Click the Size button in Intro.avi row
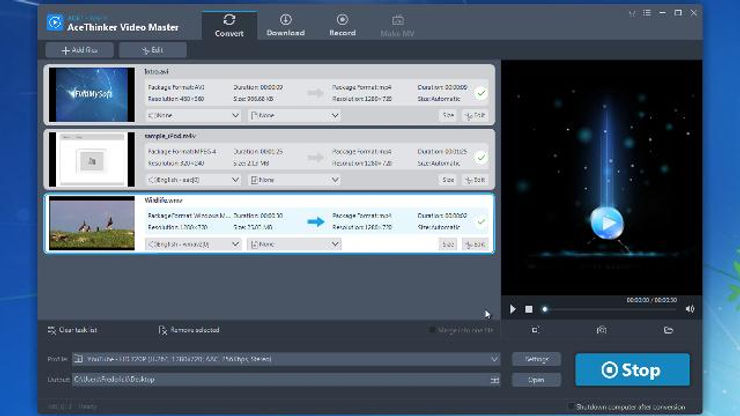This screenshot has height=416, width=740. [448, 115]
